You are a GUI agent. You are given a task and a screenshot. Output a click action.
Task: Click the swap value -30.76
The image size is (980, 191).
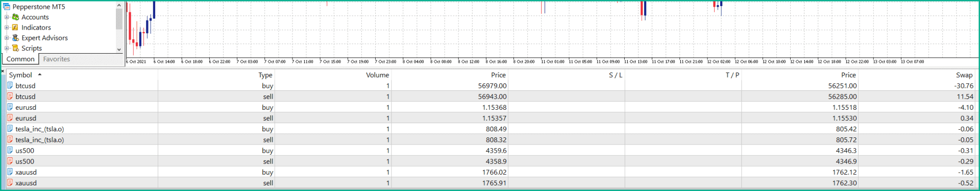click(x=964, y=86)
